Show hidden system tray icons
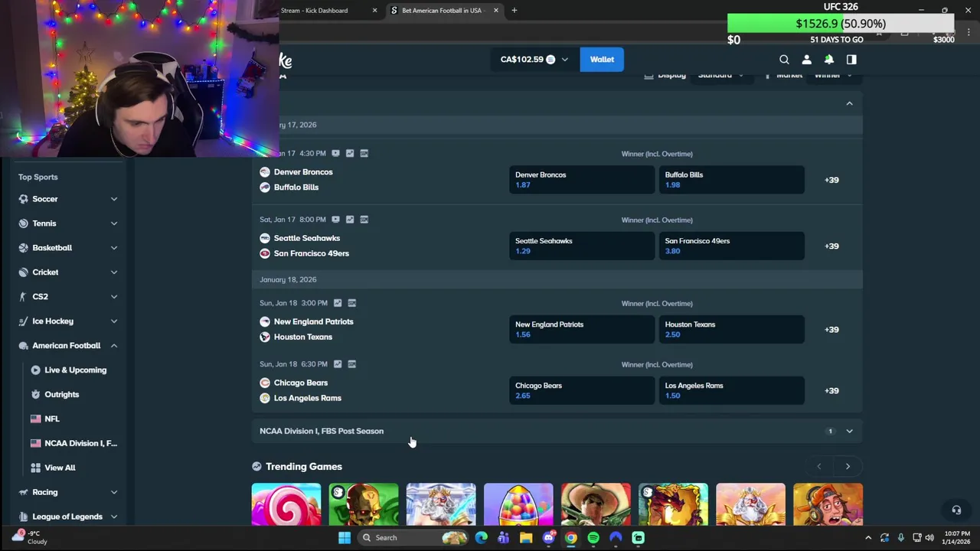Screen dimensions: 980x551 (x=868, y=537)
